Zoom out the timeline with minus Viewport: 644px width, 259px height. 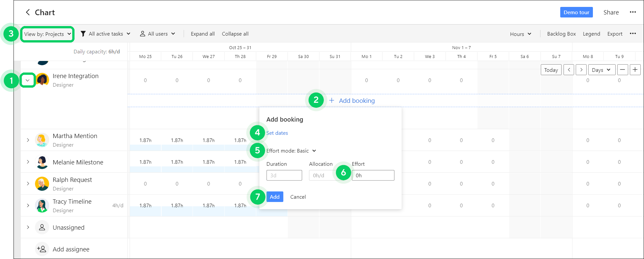[622, 70]
